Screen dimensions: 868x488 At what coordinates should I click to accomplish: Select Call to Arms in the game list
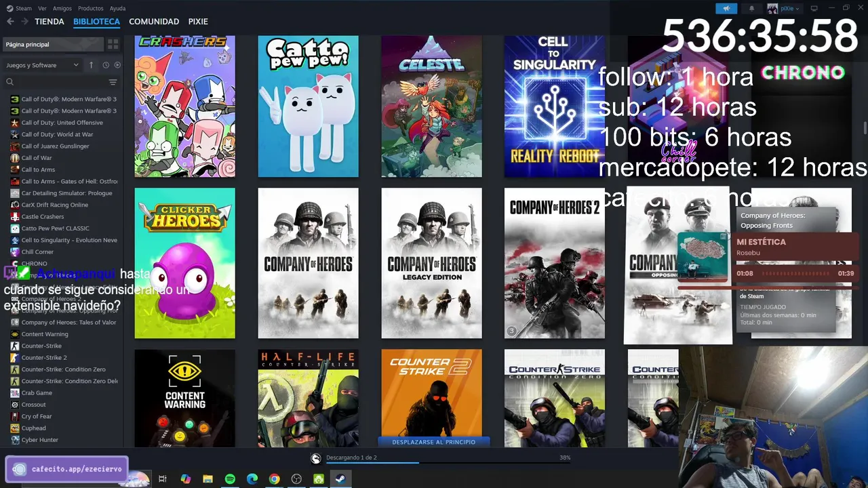38,169
